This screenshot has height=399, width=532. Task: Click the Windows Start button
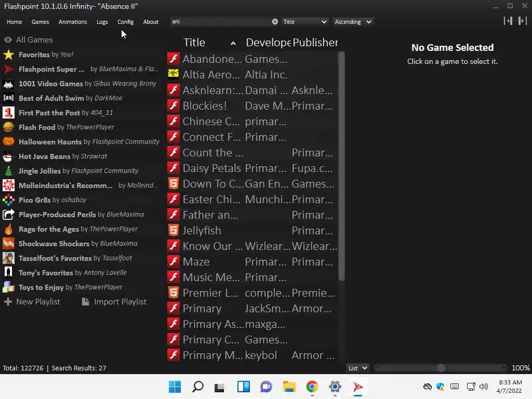pos(175,387)
